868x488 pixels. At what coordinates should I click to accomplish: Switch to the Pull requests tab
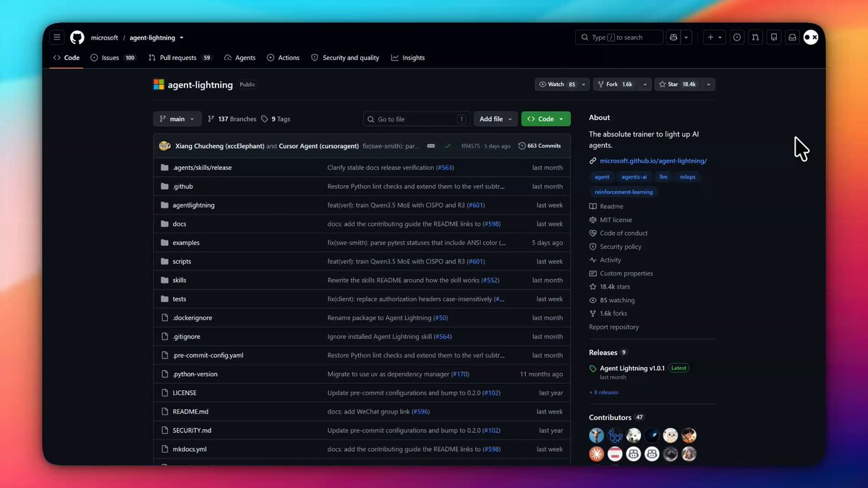[180, 58]
